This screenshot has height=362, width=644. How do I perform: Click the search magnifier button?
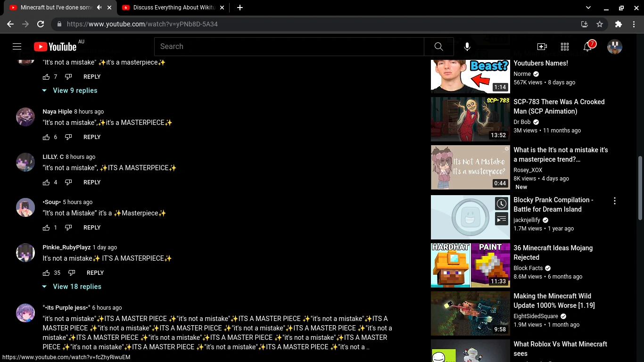(439, 47)
